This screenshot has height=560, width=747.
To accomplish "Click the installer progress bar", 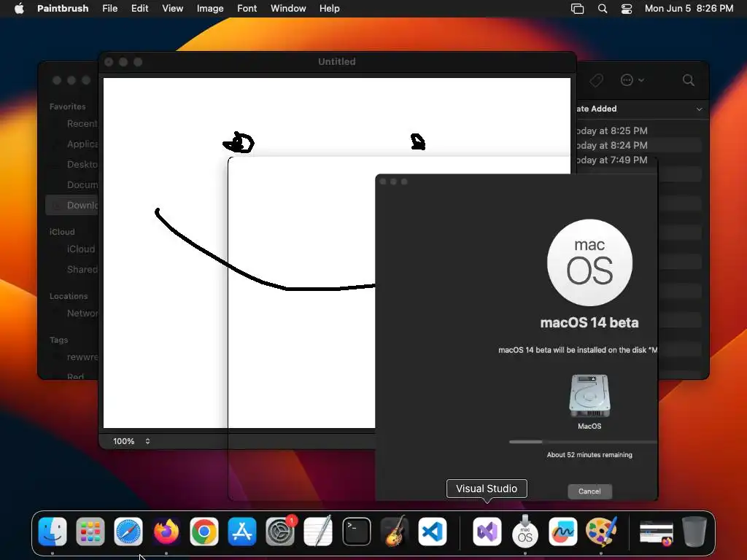I will [583, 442].
